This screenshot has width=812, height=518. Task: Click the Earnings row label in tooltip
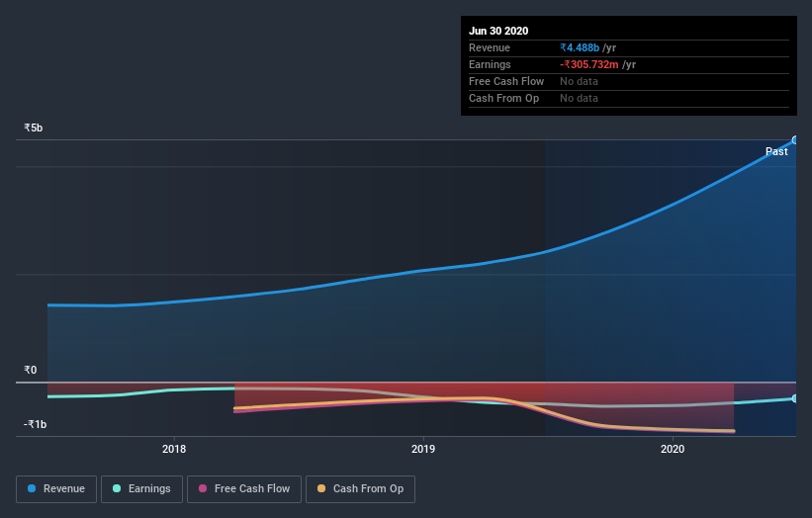pos(490,64)
